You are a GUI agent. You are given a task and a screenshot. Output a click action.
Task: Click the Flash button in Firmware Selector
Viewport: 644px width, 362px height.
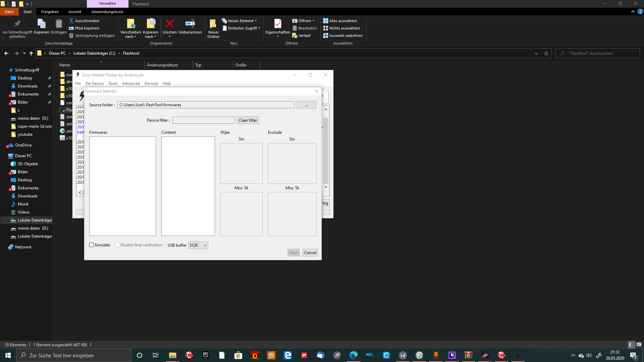[x=293, y=253]
